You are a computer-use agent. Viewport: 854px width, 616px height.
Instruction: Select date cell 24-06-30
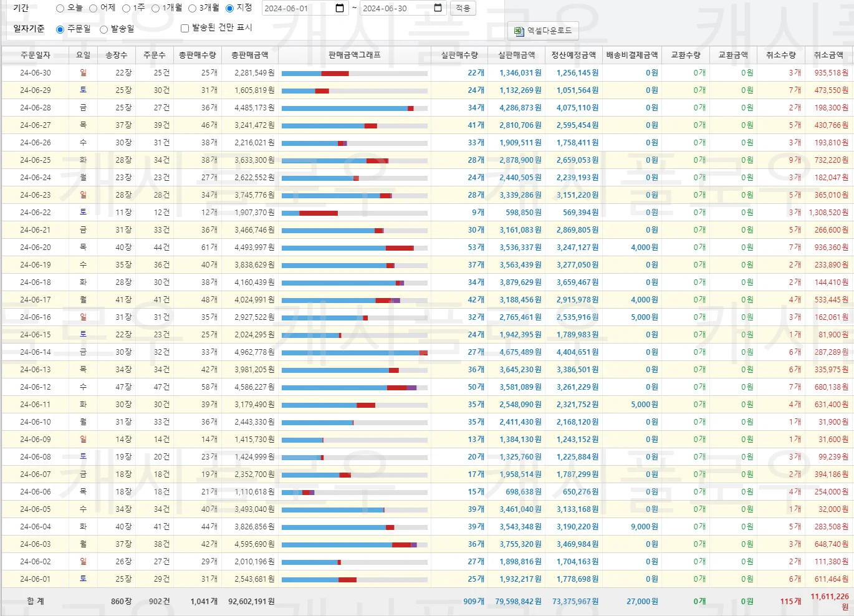[x=36, y=73]
